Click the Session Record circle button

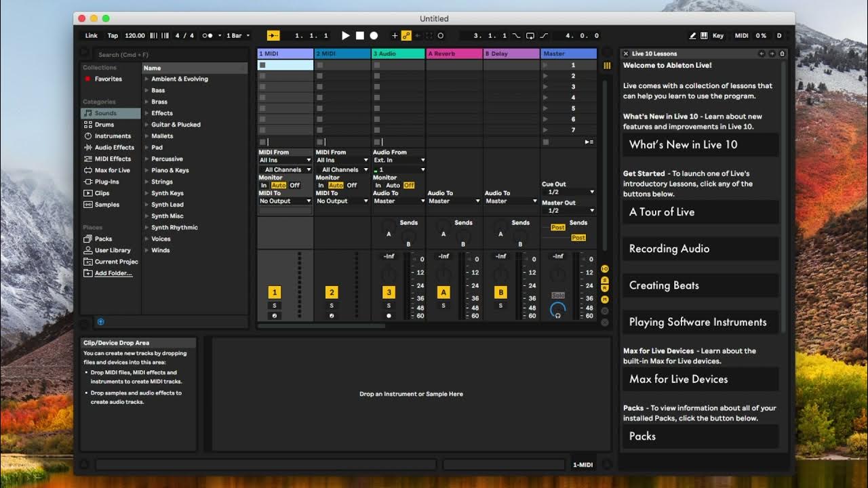coord(440,35)
